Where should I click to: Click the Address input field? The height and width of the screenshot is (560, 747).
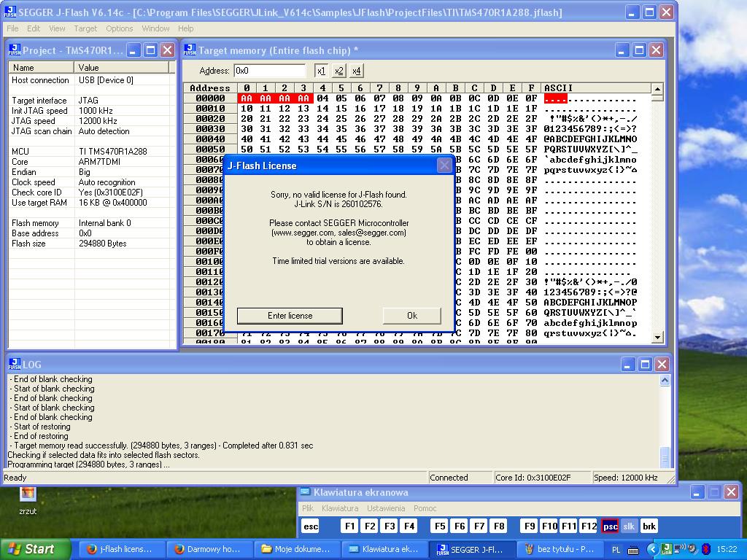(270, 71)
